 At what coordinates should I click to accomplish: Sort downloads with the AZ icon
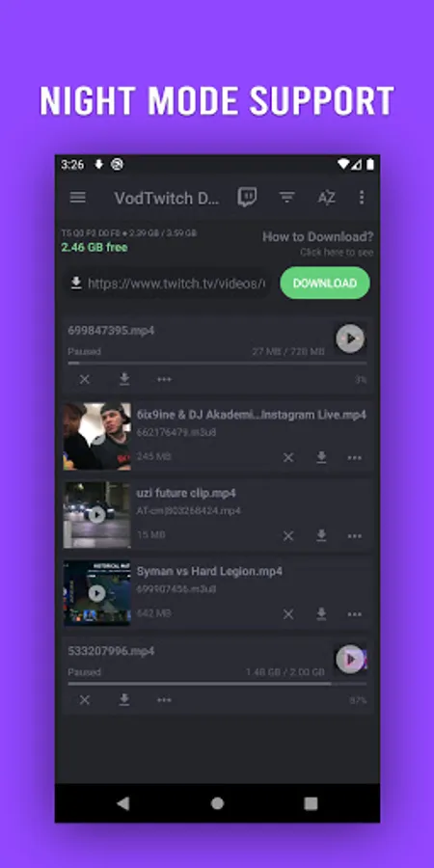(x=326, y=198)
